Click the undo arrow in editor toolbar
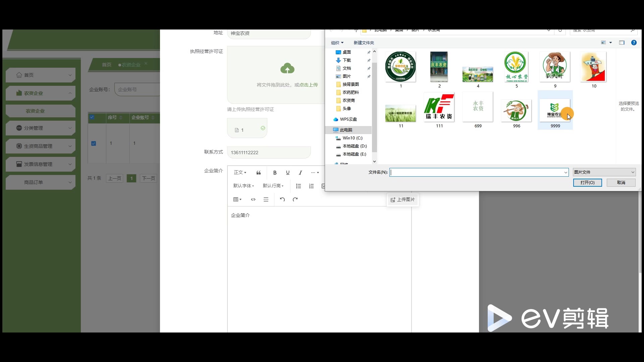The height and width of the screenshot is (362, 644). (282, 199)
